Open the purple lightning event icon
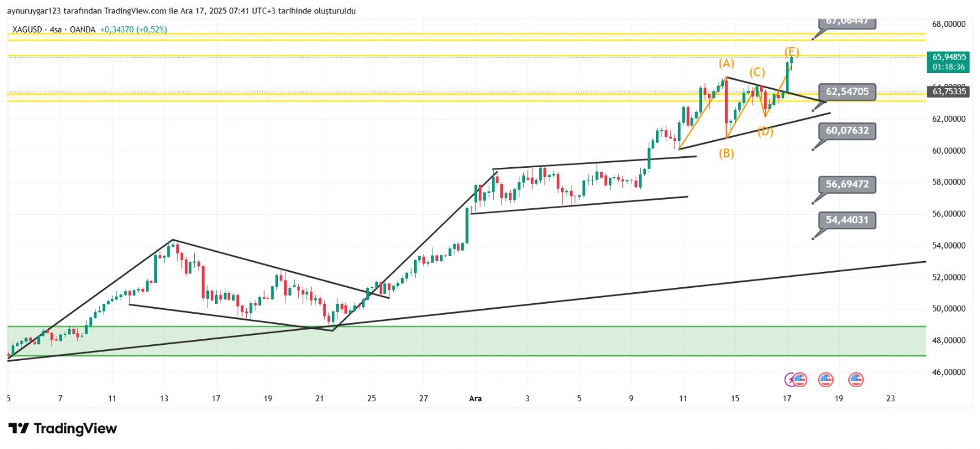 [790, 380]
